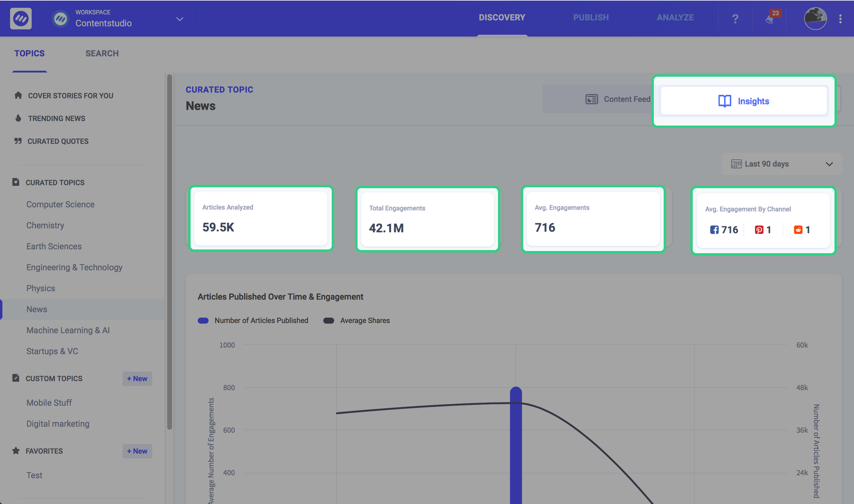Select the Topics tab

coord(30,53)
